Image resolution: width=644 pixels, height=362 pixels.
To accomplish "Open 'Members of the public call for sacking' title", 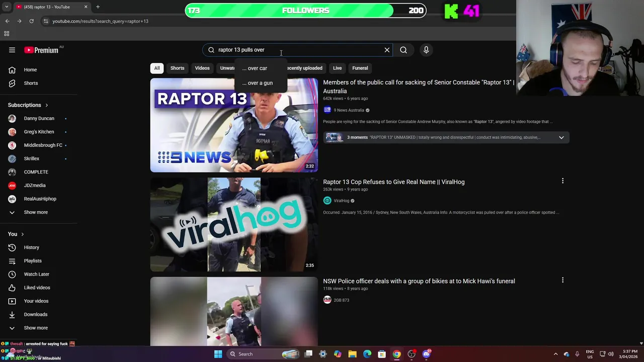I will click(419, 86).
